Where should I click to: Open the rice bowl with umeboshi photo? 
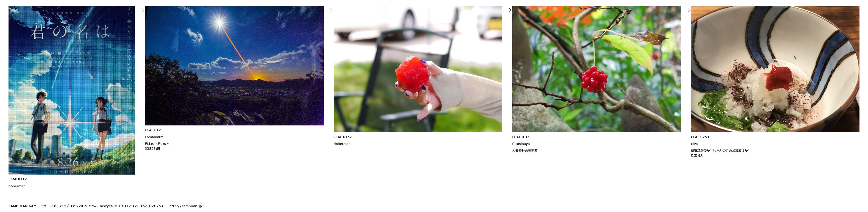pyautogui.click(x=775, y=69)
